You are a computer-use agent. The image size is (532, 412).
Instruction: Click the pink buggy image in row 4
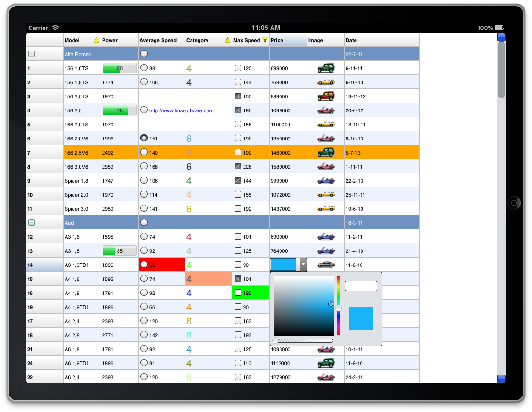pos(325,110)
